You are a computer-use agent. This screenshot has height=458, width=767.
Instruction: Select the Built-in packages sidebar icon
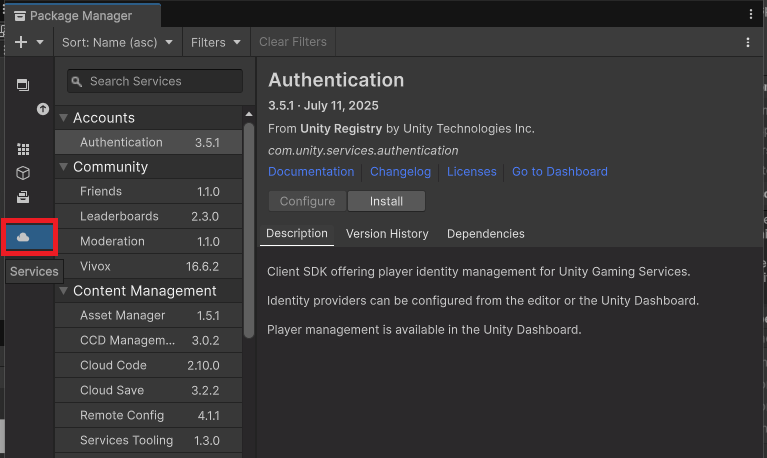pos(23,197)
